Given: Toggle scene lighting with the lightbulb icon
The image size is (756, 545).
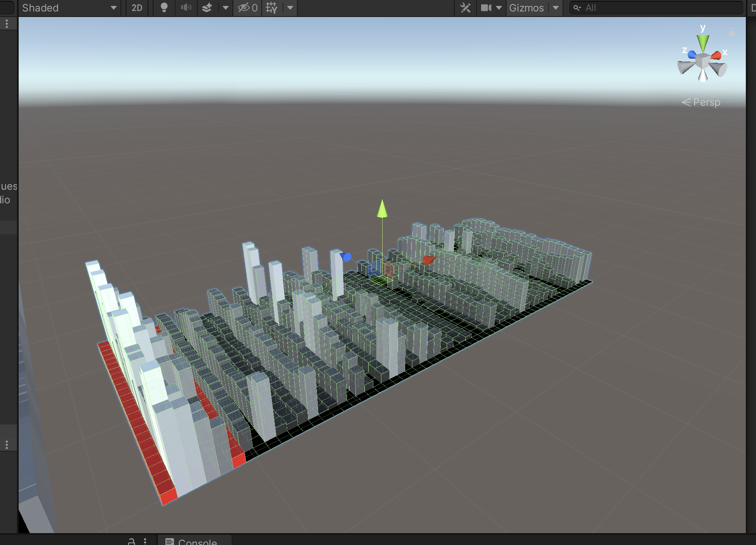Looking at the screenshot, I should [x=164, y=8].
